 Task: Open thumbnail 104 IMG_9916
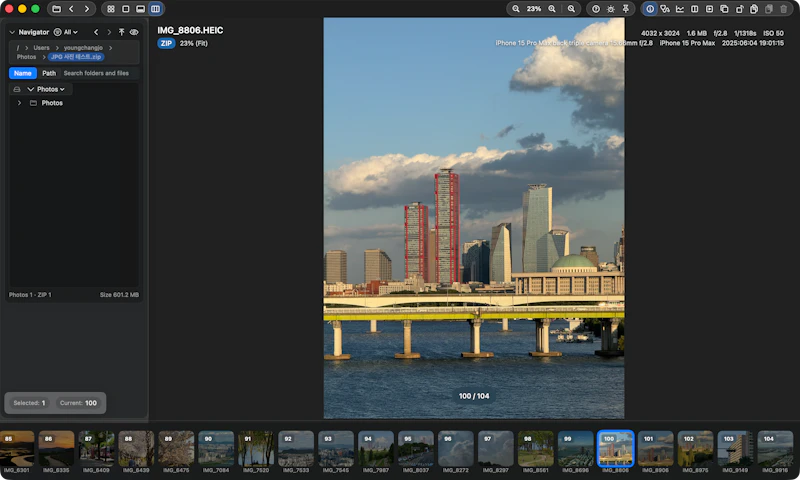point(775,448)
